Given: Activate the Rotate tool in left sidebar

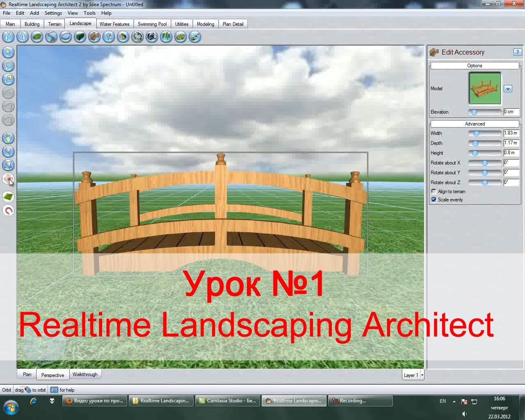Looking at the screenshot, I should (8, 66).
